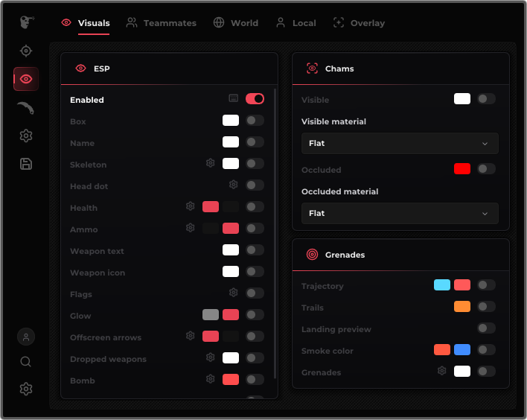This screenshot has width=527, height=420.
Task: Switch on Head dot toggle
Action: (255, 185)
